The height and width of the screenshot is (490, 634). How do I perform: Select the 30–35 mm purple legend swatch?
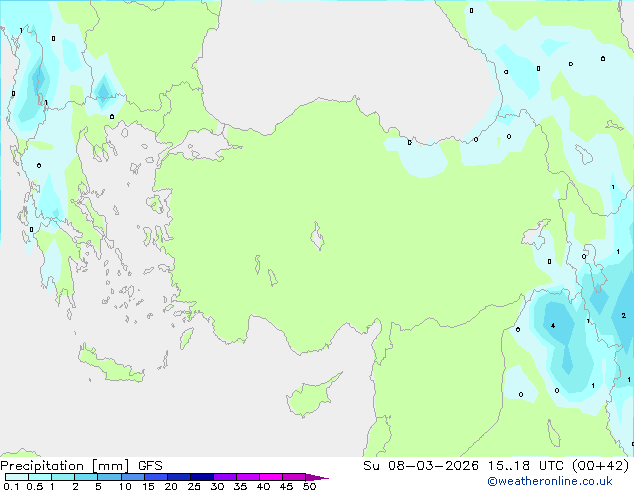coord(225,477)
